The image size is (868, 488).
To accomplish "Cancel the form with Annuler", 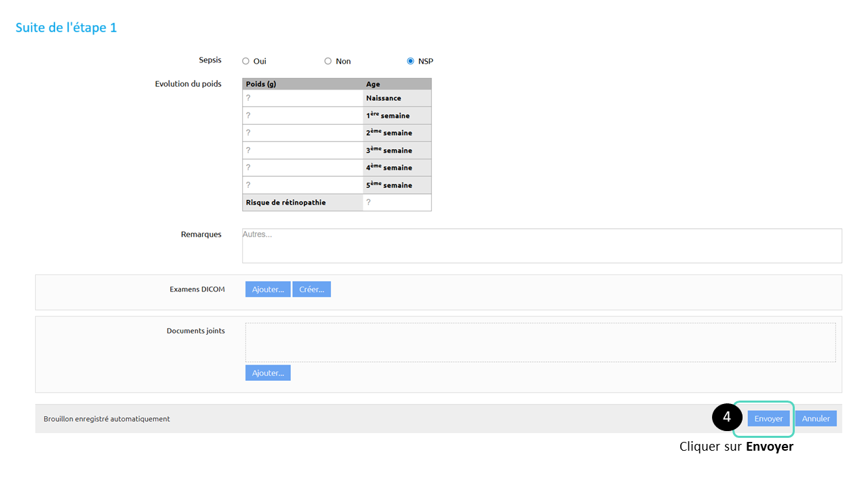I will click(816, 419).
